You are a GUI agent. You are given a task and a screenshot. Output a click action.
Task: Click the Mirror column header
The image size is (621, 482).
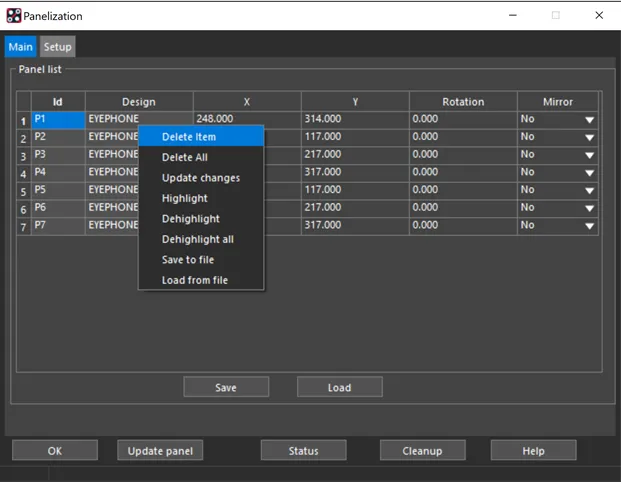pos(558,102)
